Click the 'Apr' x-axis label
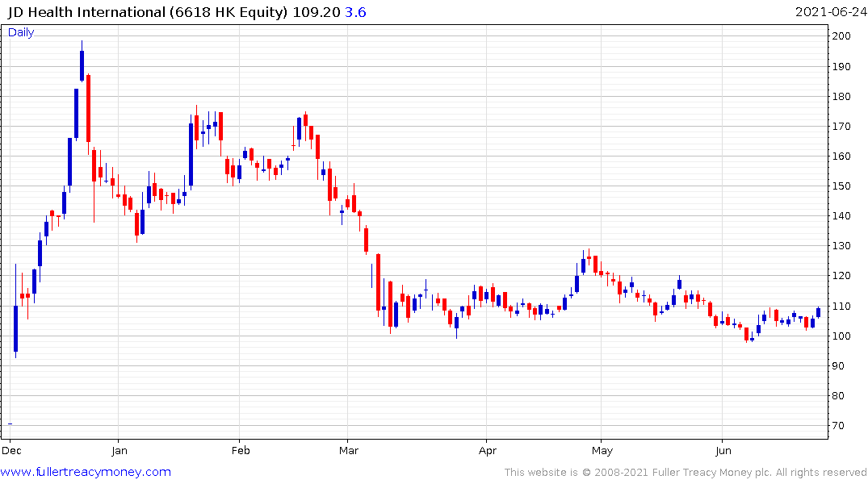 pyautogui.click(x=487, y=450)
